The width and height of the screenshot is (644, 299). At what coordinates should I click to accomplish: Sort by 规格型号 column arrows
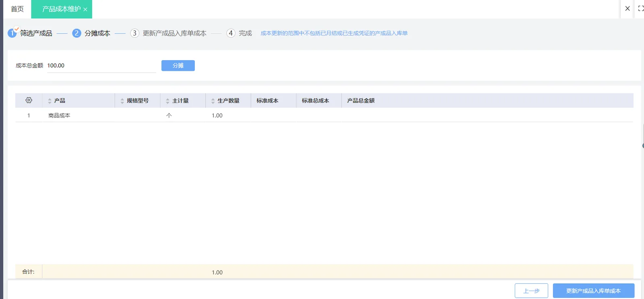point(122,101)
